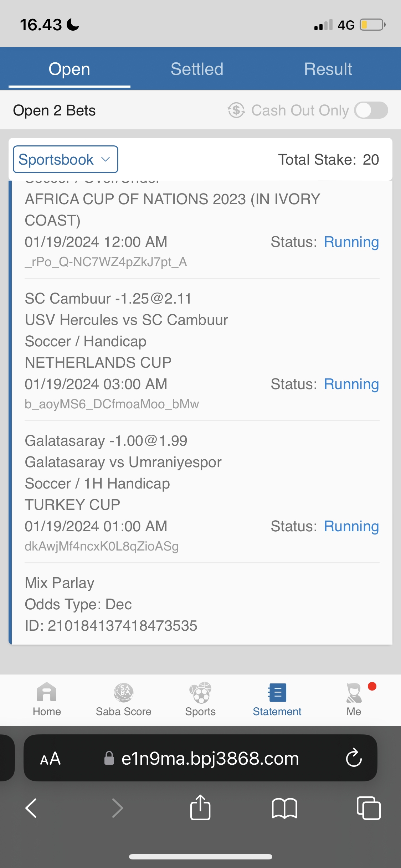Enable the Cash Out Only toggle
This screenshot has width=401, height=868.
coord(371,110)
